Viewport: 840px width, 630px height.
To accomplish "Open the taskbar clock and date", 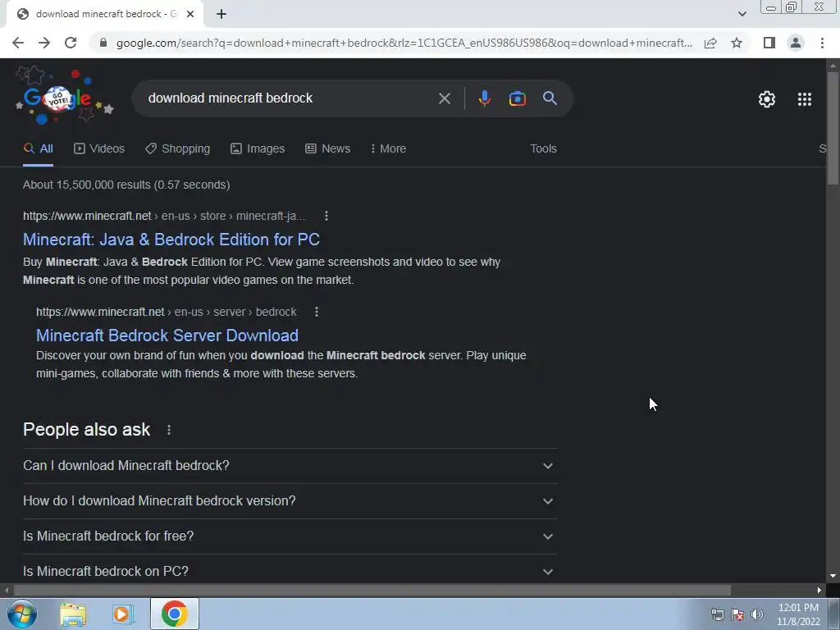I will tap(798, 614).
